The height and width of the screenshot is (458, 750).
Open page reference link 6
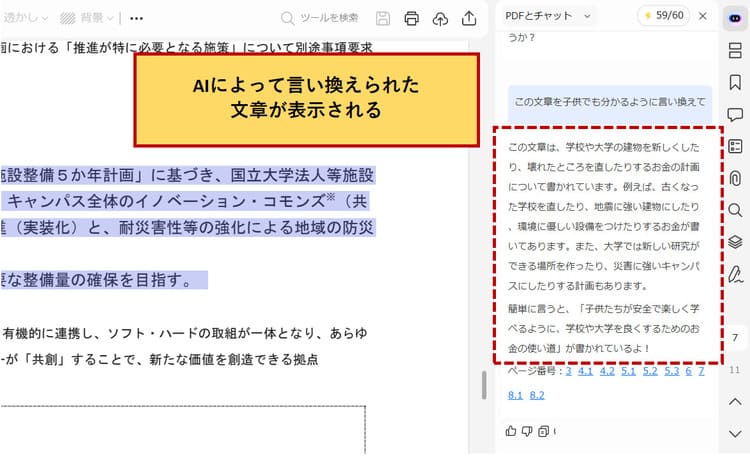[x=689, y=371]
